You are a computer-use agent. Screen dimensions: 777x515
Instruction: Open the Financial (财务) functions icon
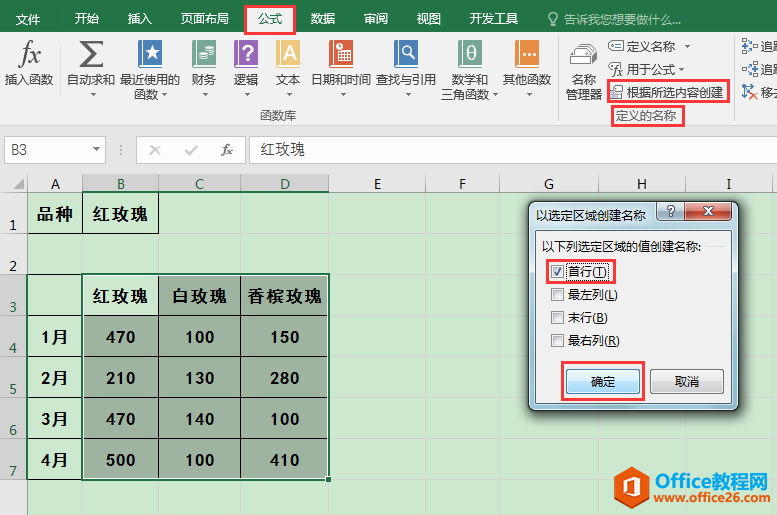tap(204, 54)
